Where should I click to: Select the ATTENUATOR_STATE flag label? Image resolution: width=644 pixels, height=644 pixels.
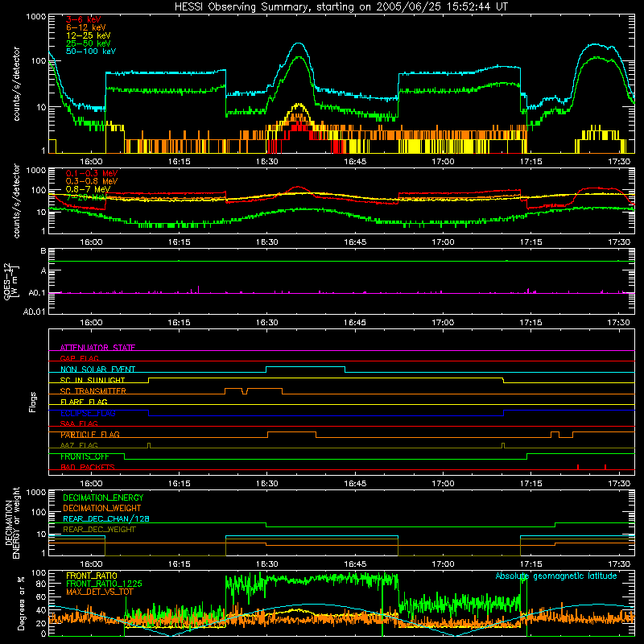pyautogui.click(x=97, y=348)
